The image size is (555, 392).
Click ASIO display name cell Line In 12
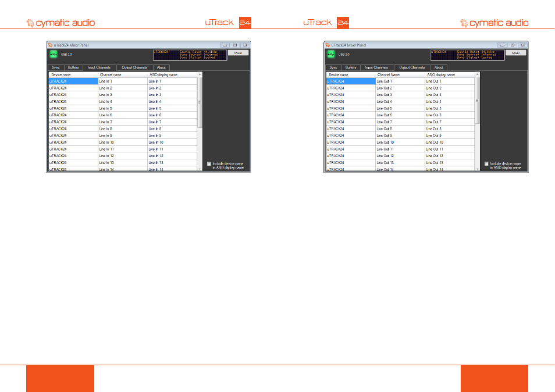(x=172, y=156)
